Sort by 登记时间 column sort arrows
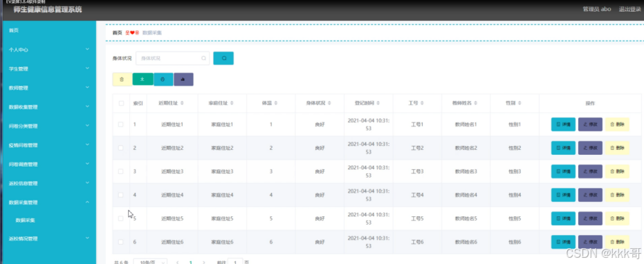Screen dimensions: 644x264 pos(378,104)
